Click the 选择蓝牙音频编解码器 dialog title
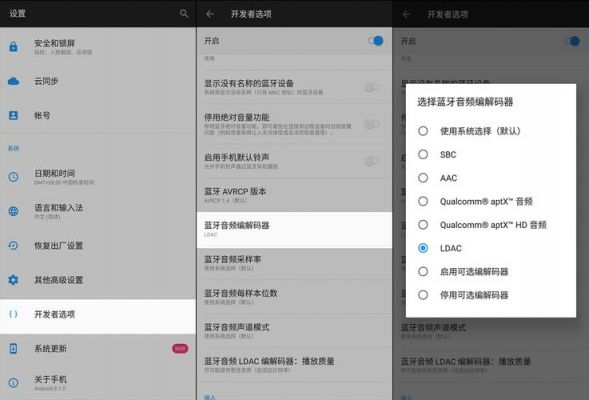The height and width of the screenshot is (400, 589). [x=465, y=102]
